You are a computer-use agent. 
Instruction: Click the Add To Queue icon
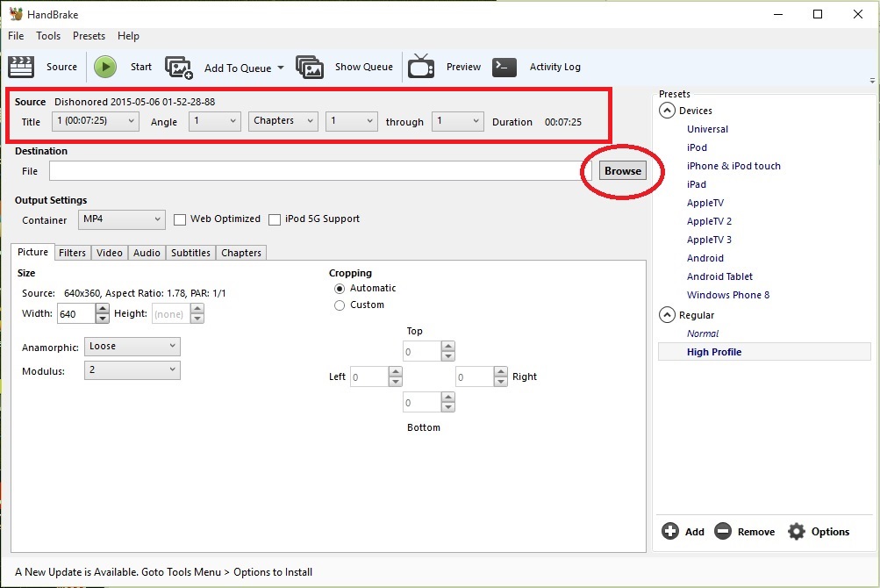(x=179, y=68)
